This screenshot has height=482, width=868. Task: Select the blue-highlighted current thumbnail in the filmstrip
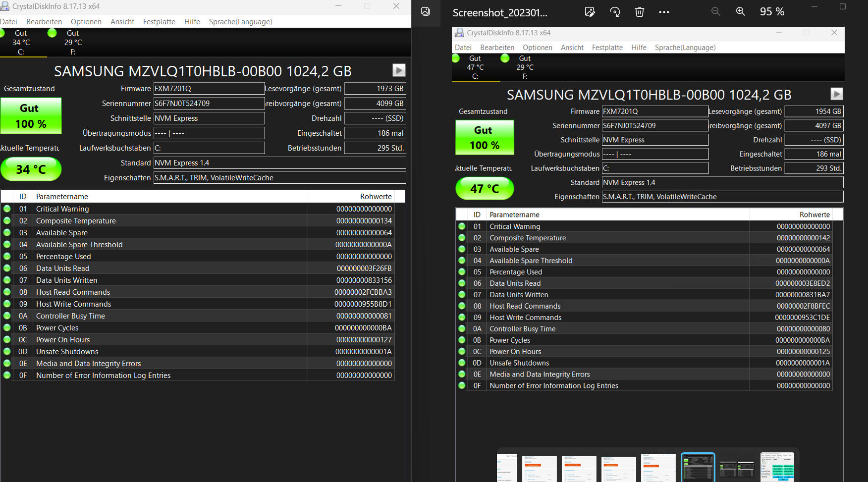pos(698,467)
